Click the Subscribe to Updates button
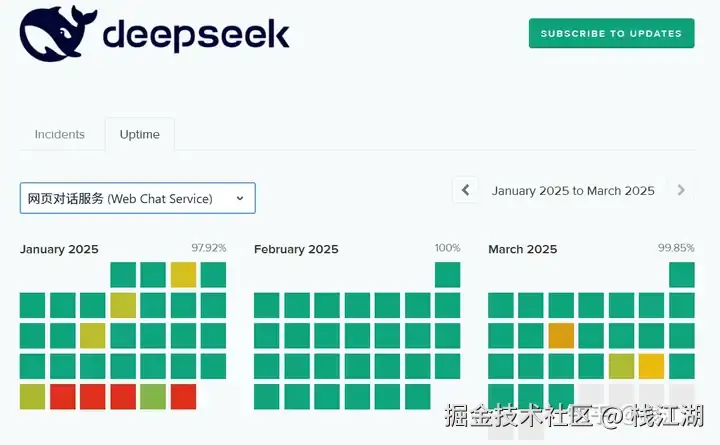The height and width of the screenshot is (445, 720). [611, 33]
